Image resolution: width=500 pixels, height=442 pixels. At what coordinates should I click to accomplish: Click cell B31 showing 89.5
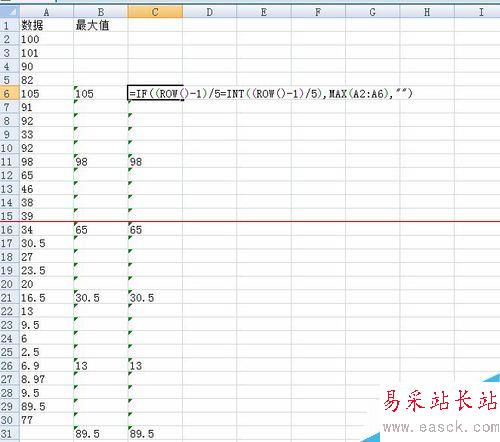[101, 434]
